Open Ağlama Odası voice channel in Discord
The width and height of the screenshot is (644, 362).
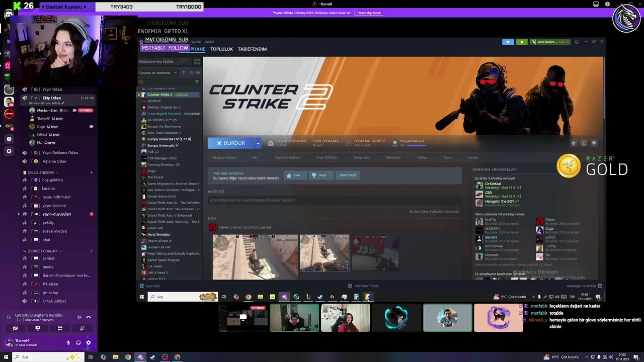tap(54, 161)
